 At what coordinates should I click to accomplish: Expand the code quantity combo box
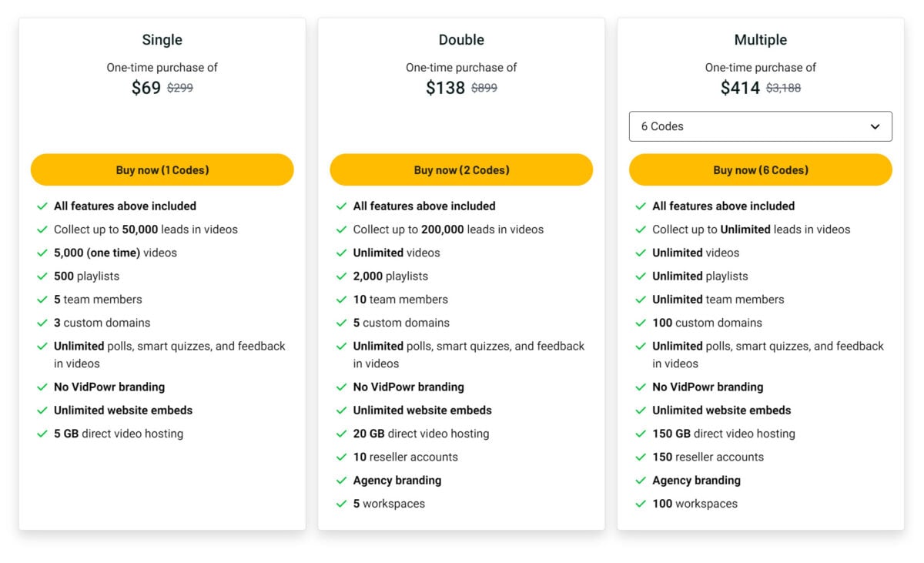pyautogui.click(x=761, y=126)
